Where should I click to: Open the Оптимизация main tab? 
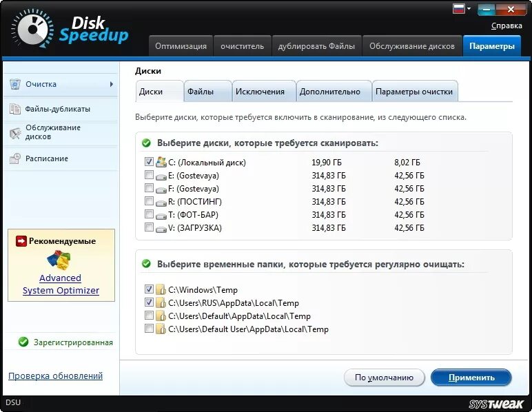(181, 45)
